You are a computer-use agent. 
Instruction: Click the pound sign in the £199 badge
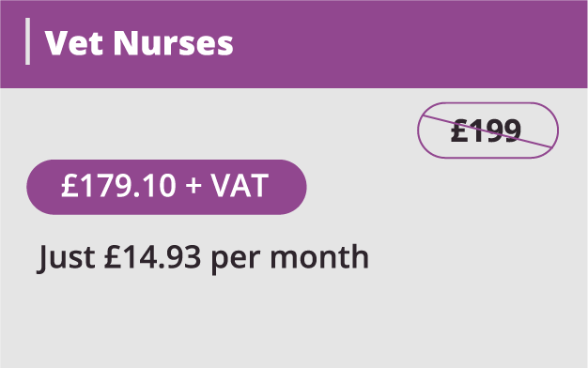tap(459, 130)
